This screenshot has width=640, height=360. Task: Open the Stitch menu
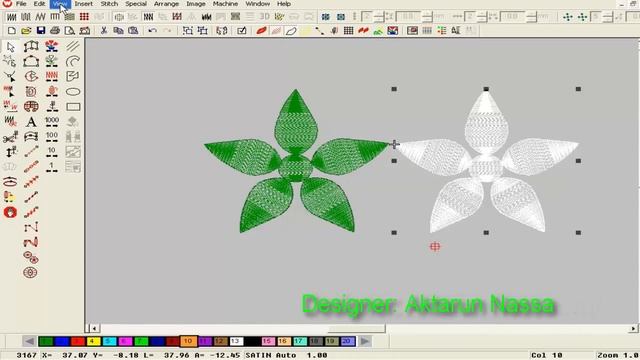pos(109,4)
